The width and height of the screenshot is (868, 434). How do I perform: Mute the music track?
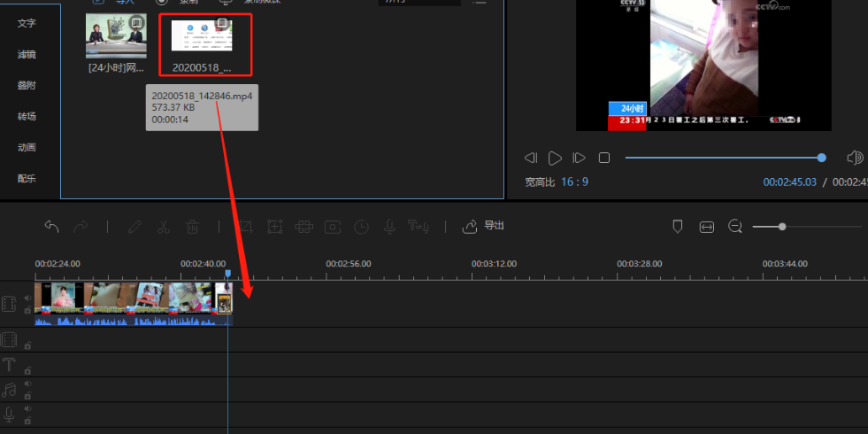click(x=27, y=384)
